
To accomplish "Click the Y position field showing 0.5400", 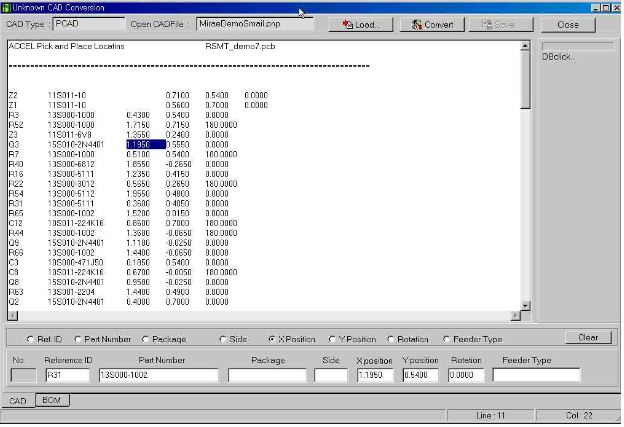I will pyautogui.click(x=420, y=375).
